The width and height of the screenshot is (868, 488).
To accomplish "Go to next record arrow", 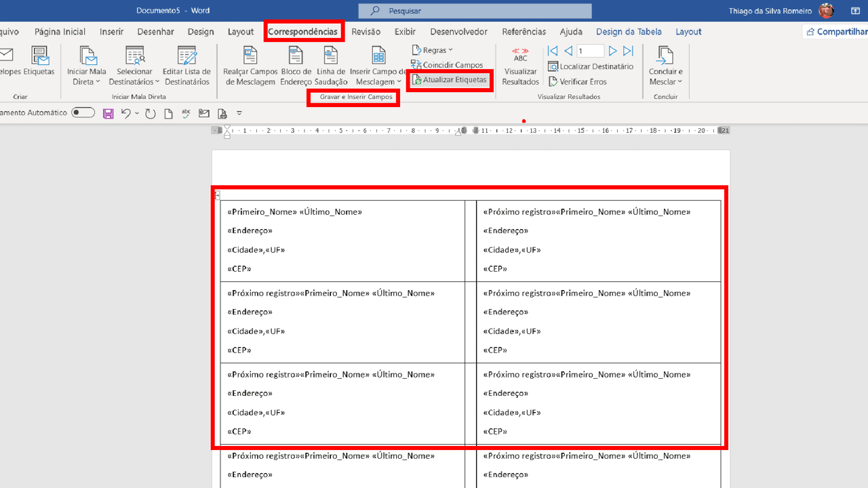I will [613, 51].
